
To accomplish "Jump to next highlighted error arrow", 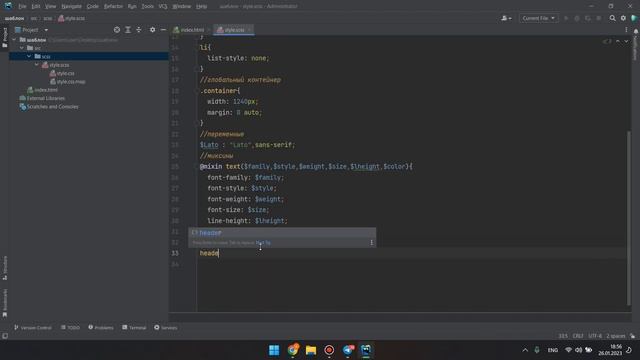I will pos(626,41).
